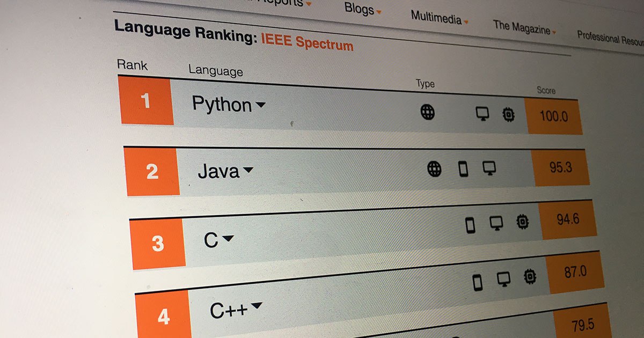Click the rank 4 orange box
The width and height of the screenshot is (644, 338).
tap(164, 315)
